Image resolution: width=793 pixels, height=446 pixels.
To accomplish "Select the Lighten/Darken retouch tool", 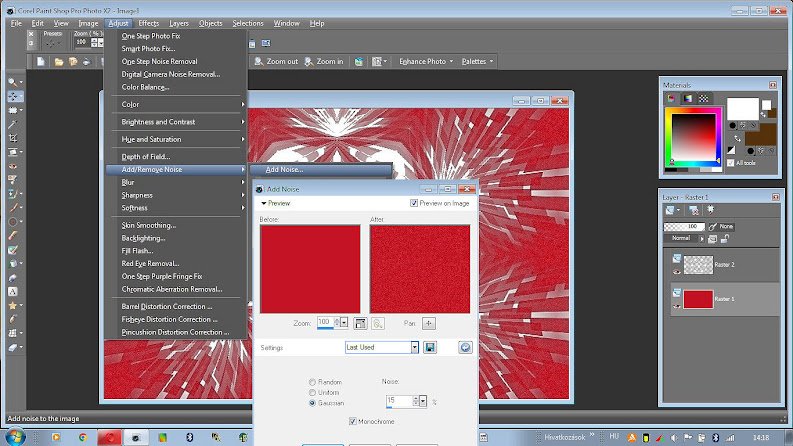I will [x=13, y=221].
